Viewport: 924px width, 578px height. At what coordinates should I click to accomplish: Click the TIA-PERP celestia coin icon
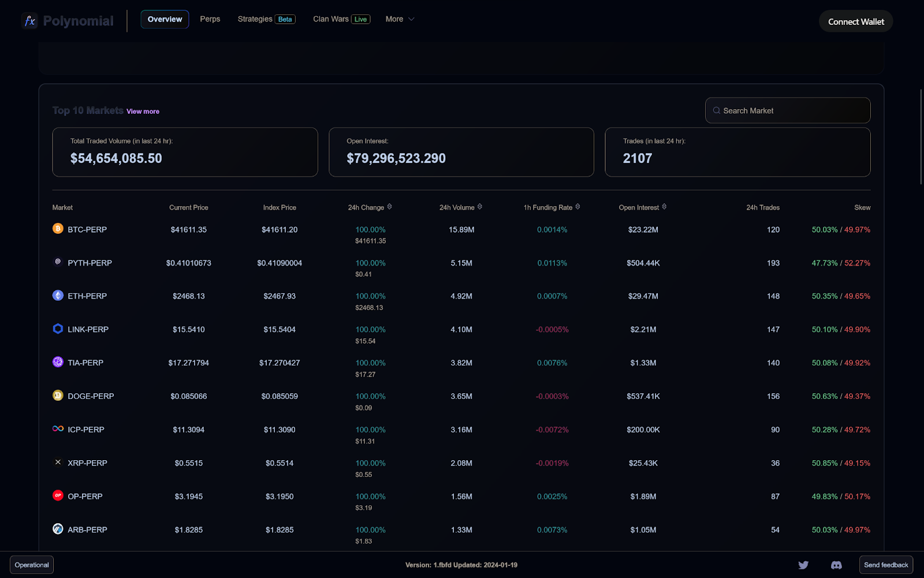[58, 362]
